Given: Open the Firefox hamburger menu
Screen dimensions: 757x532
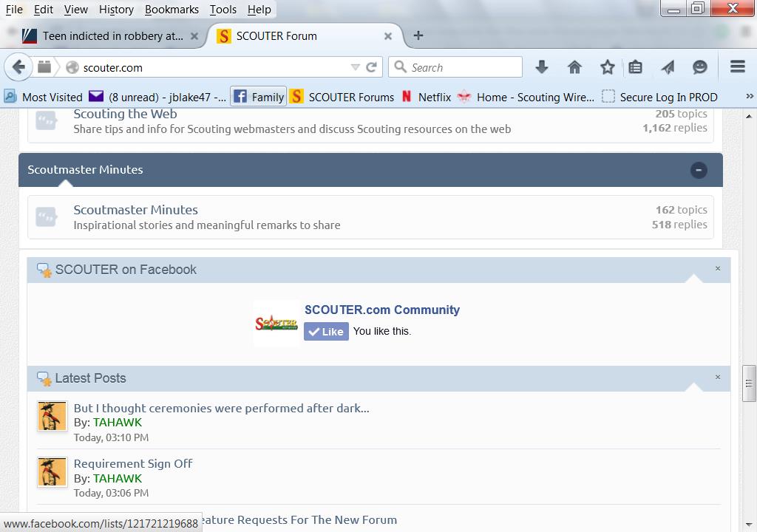Looking at the screenshot, I should tap(737, 67).
